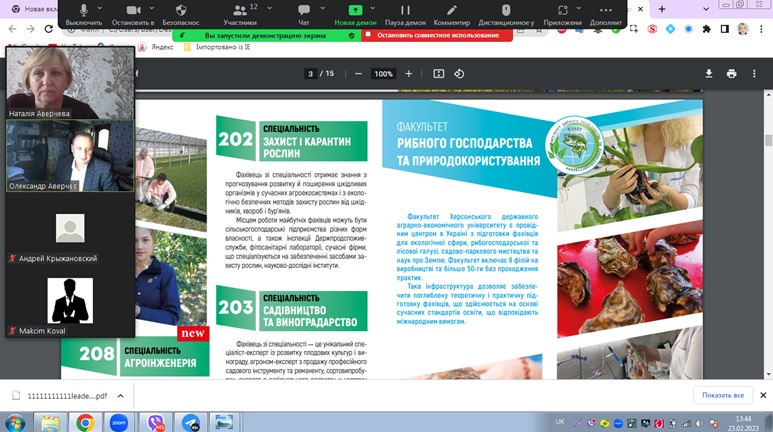The image size is (773, 432).
Task: Click the PDF zoom percentage field
Action: (x=383, y=73)
